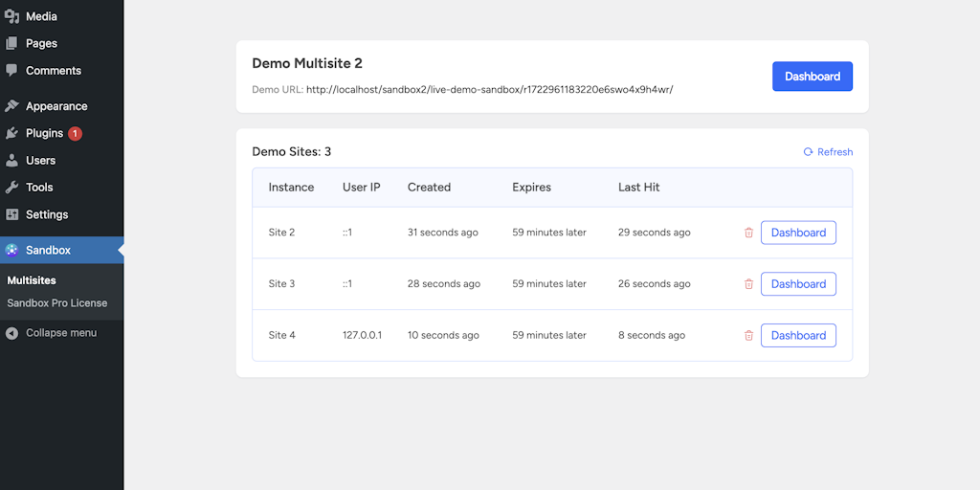Click the Users person icon
The height and width of the screenshot is (490, 980).
(x=11, y=161)
